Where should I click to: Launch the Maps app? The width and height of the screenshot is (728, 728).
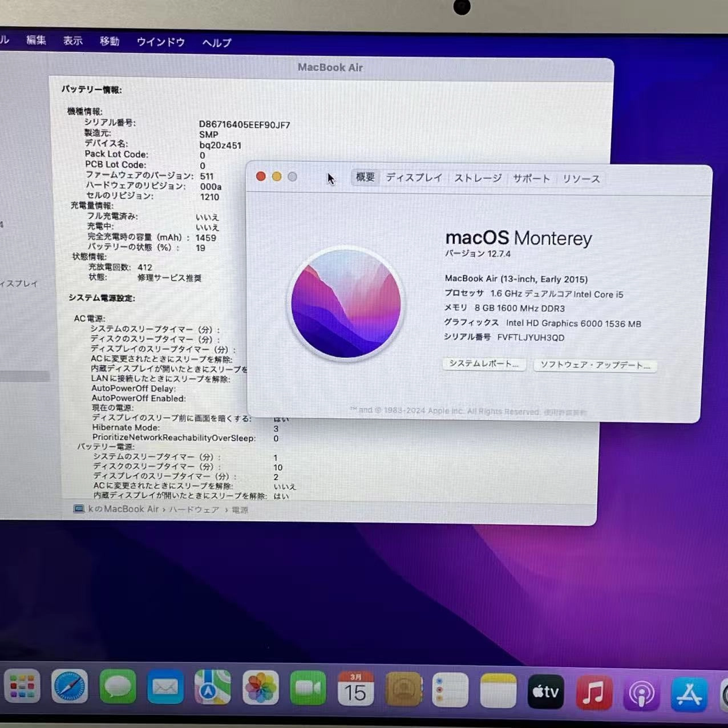click(212, 689)
